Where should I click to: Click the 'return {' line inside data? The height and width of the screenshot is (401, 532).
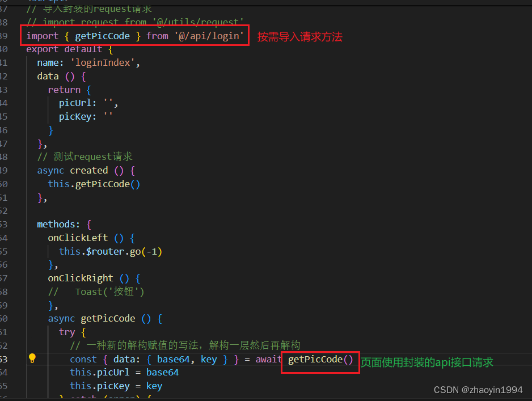tap(70, 90)
